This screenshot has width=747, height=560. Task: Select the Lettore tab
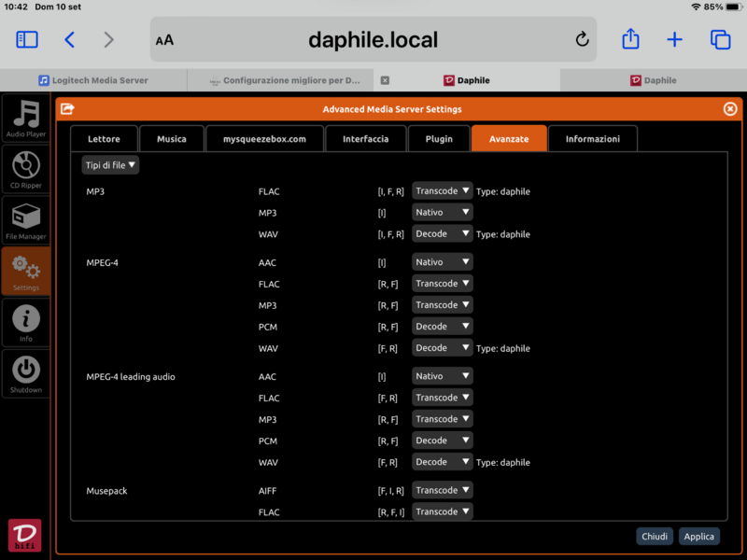[104, 139]
